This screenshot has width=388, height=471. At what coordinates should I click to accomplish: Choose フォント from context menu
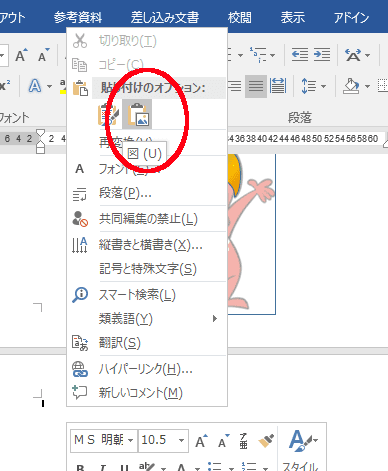(x=147, y=168)
